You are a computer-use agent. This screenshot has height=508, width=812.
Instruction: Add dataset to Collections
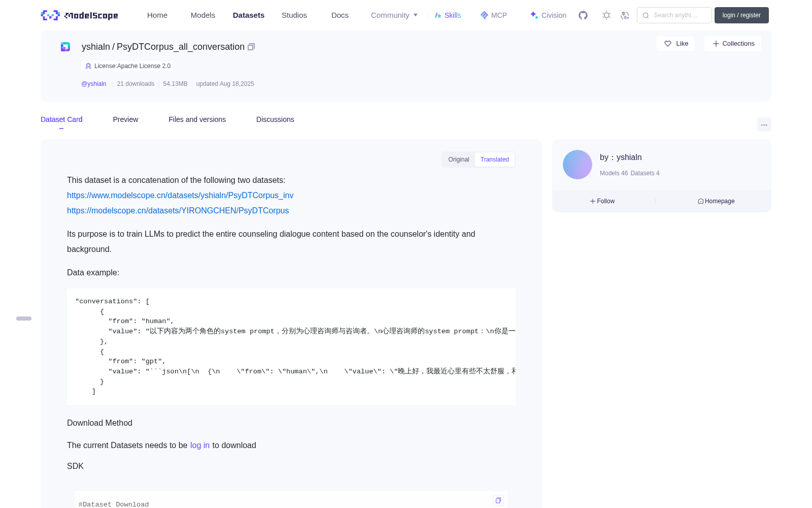(733, 44)
